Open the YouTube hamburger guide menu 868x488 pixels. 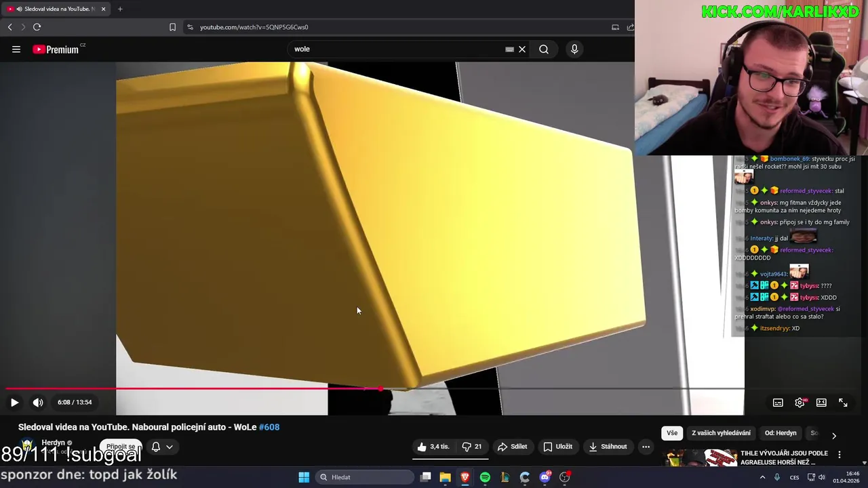(x=16, y=49)
